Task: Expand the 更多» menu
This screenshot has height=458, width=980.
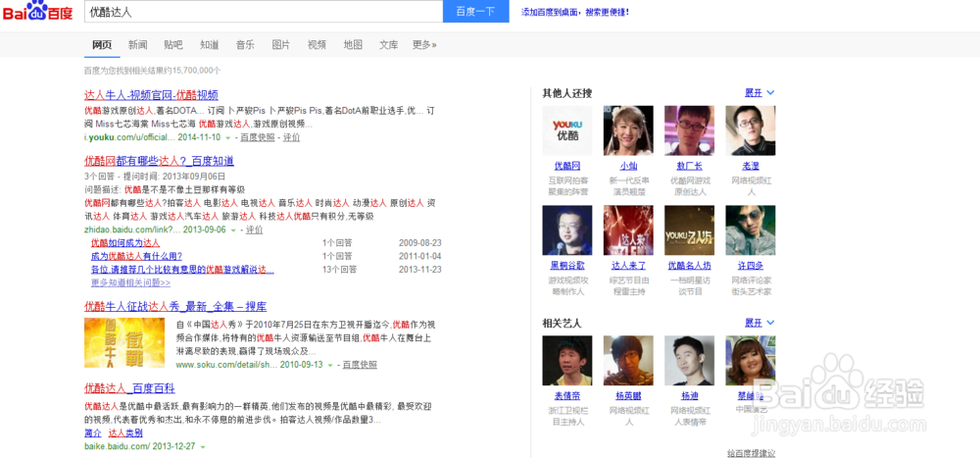Action: pyautogui.click(x=424, y=44)
